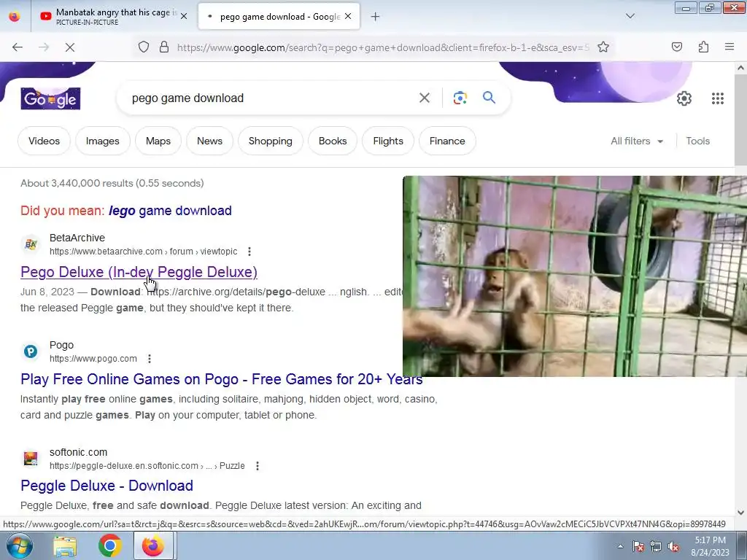Show Shopping results
747x560 pixels.
coord(270,141)
